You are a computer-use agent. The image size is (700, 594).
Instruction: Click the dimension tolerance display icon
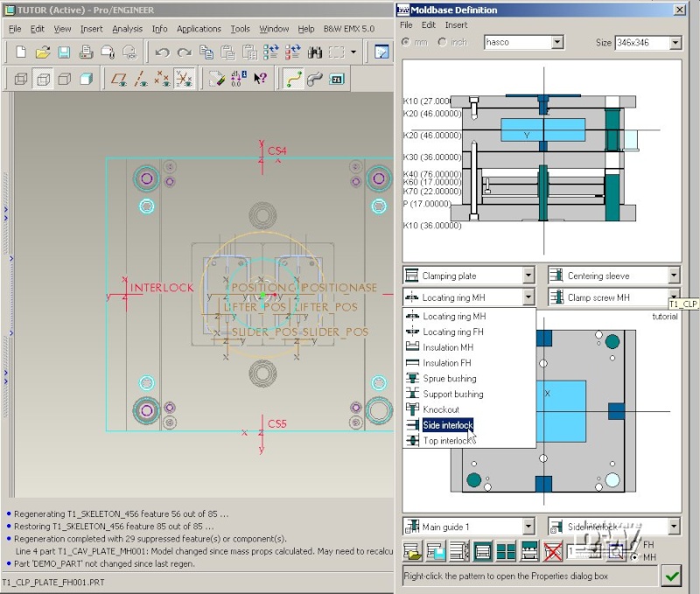(238, 79)
